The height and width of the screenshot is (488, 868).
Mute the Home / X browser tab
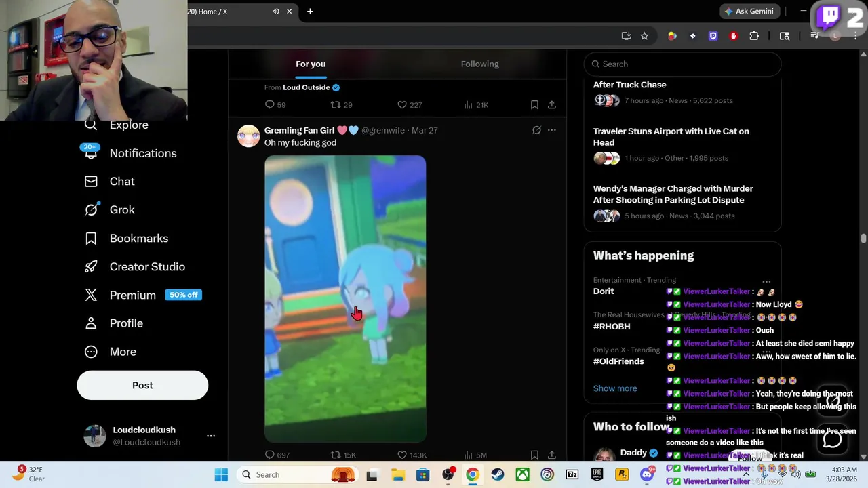pyautogui.click(x=275, y=12)
